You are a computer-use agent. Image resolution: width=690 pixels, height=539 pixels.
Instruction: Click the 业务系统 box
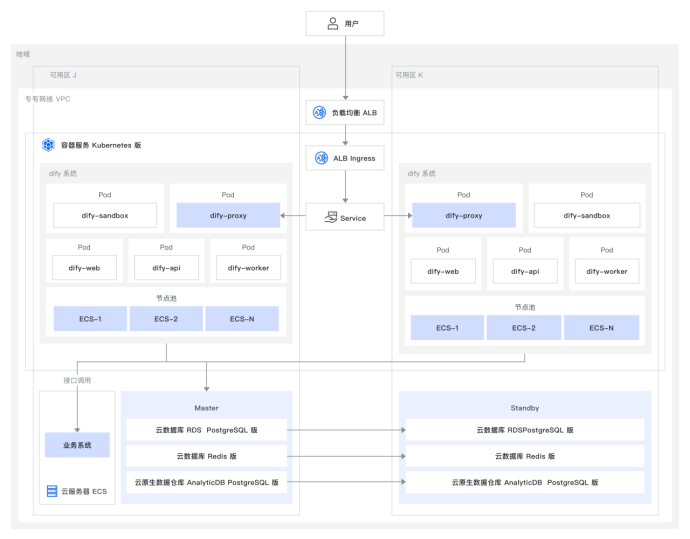pos(77,444)
